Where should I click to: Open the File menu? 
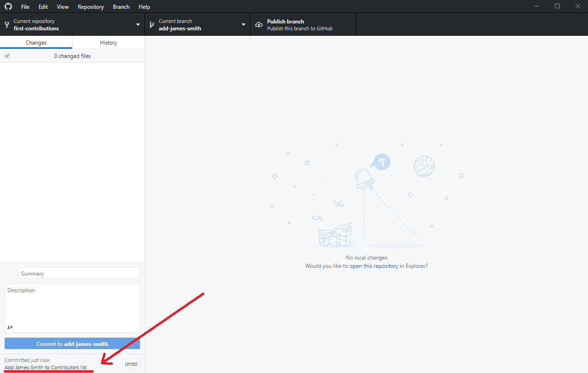[25, 7]
